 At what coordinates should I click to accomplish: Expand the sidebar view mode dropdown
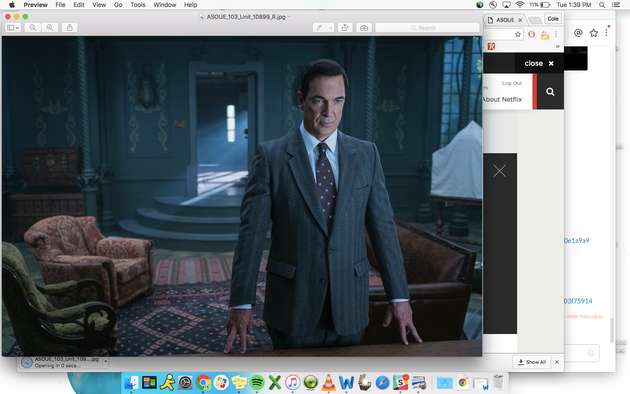13,28
